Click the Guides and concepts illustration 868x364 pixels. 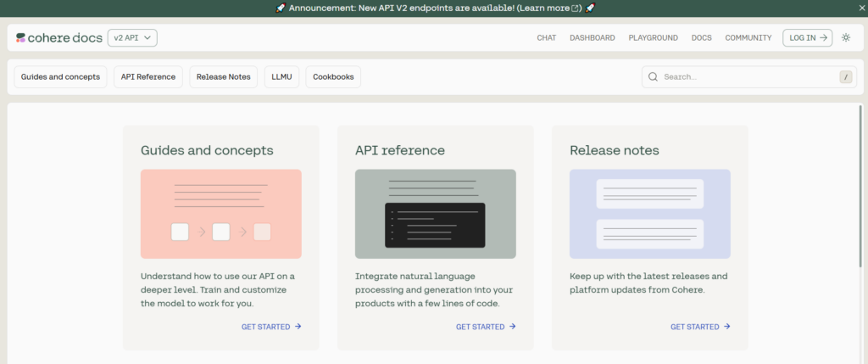(x=221, y=214)
